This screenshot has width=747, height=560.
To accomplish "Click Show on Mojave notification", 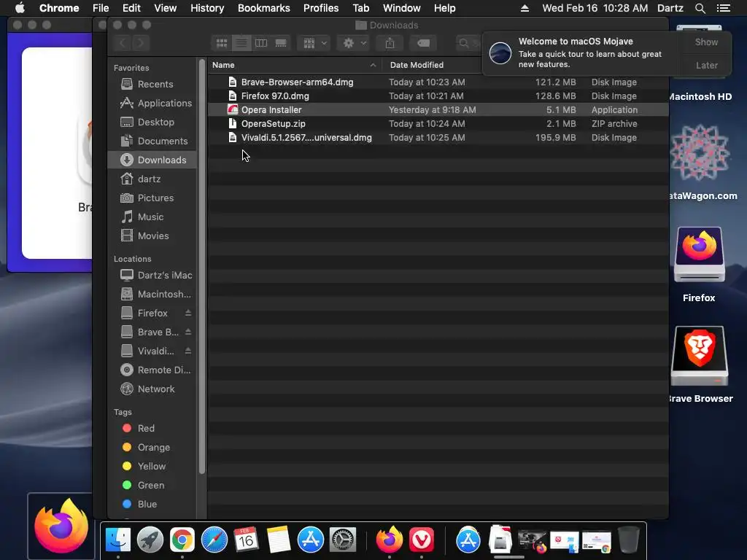I will click(x=706, y=42).
